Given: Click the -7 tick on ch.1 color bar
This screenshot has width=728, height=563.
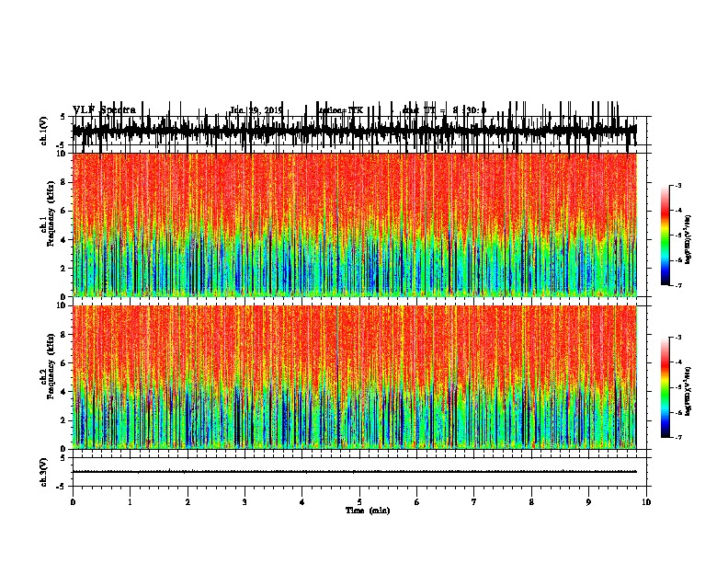Looking at the screenshot, I should pos(678,285).
